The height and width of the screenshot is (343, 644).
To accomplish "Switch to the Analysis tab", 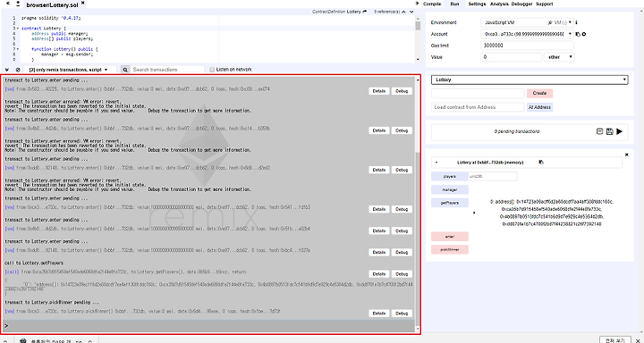I will click(499, 4).
